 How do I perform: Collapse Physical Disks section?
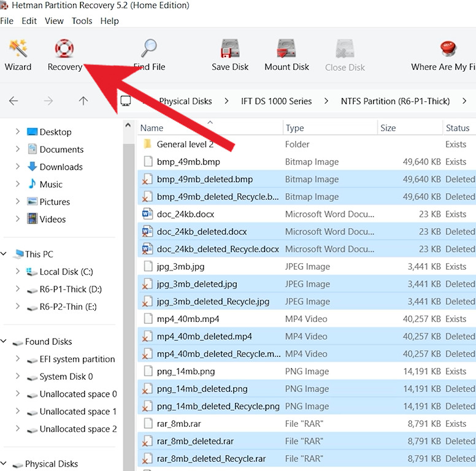[4, 464]
